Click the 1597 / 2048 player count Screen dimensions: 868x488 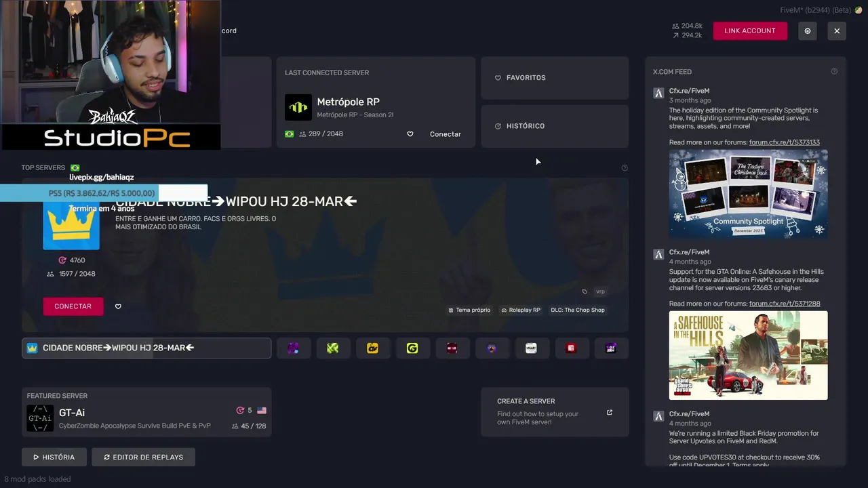pyautogui.click(x=71, y=274)
